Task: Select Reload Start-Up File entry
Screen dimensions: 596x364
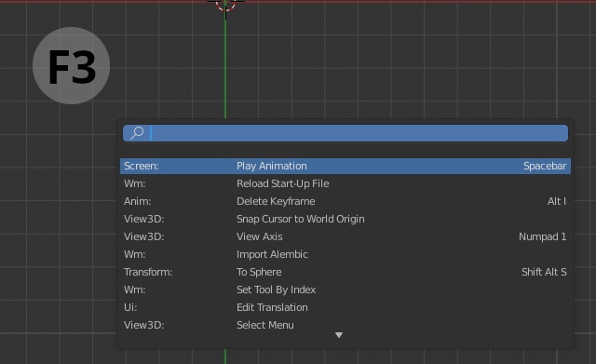Action: coord(345,183)
